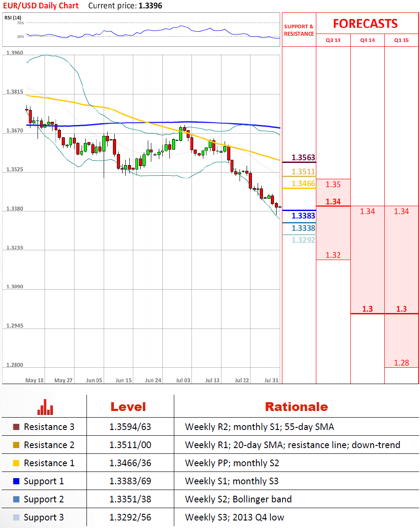Select the Support 2 color square
Viewport: 420px width, 528px height.
point(16,499)
